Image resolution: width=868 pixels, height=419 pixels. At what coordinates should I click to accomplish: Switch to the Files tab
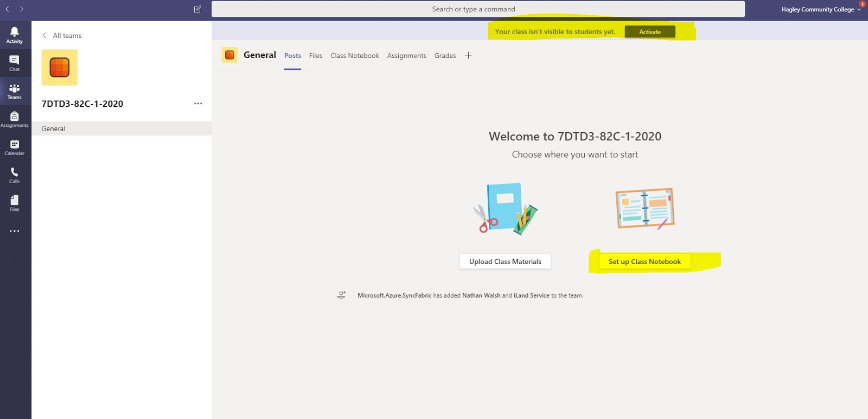316,56
